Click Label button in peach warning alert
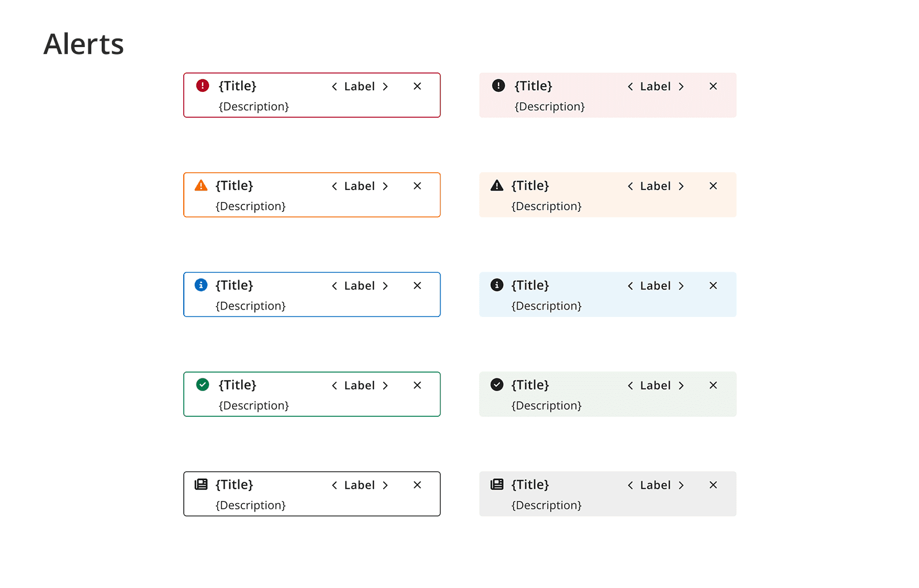 pyautogui.click(x=655, y=186)
